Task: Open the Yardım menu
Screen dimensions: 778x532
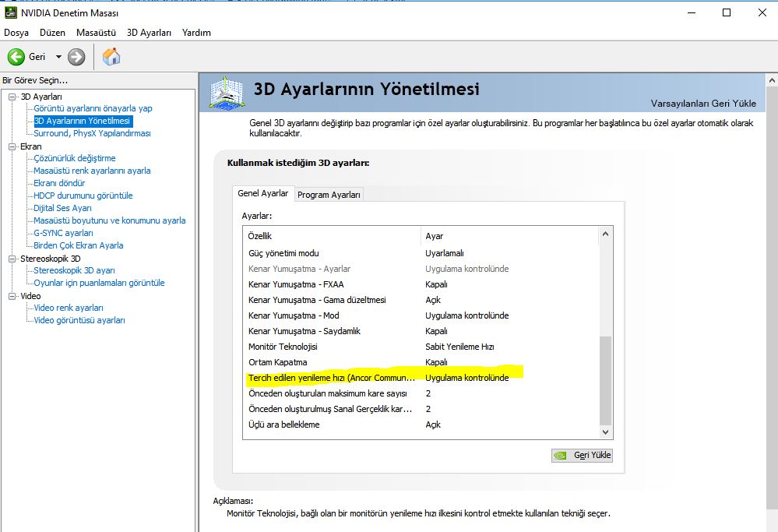Action: pyautogui.click(x=196, y=33)
